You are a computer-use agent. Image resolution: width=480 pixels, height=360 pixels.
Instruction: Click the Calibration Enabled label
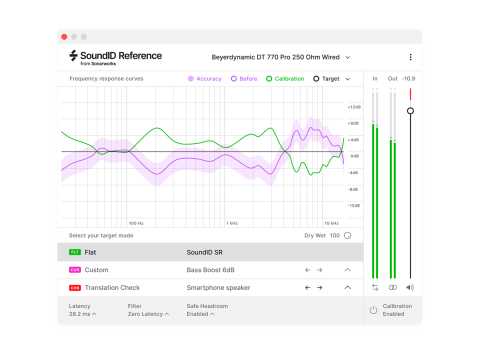[x=397, y=310]
